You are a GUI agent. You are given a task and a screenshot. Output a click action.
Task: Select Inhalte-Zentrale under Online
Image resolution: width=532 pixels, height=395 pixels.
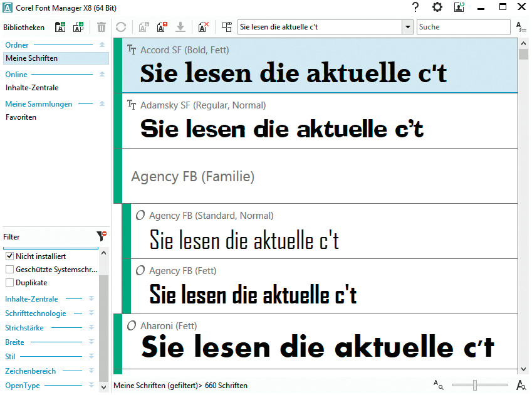(x=32, y=88)
